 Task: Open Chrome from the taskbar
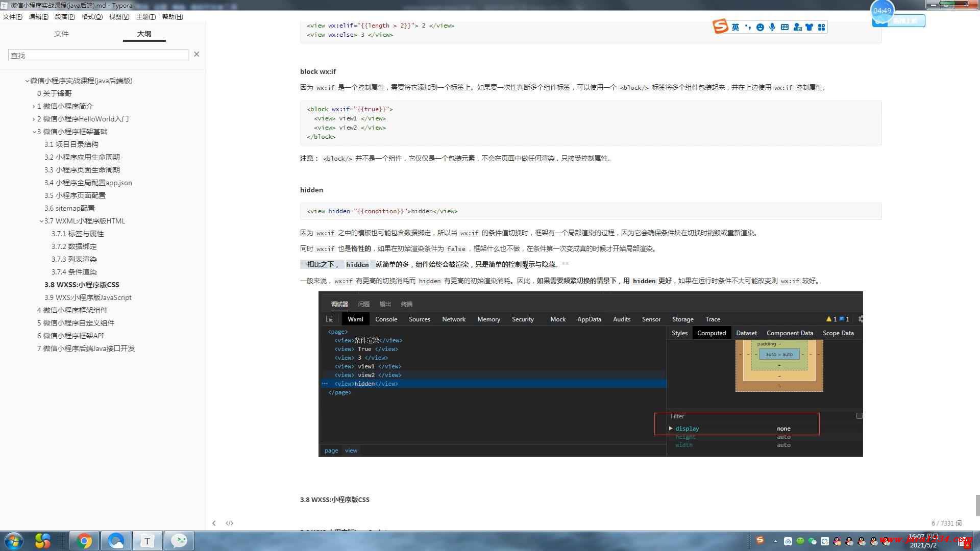click(x=84, y=541)
